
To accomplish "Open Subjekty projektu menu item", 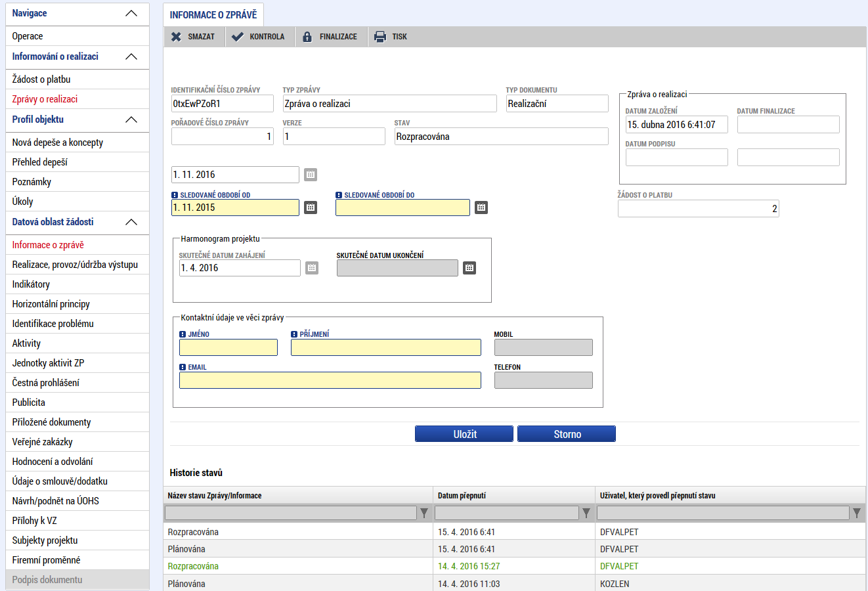I will coord(77,540).
